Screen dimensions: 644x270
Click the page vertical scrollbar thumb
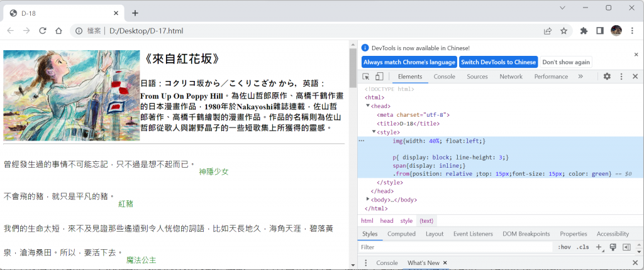[x=353, y=68]
